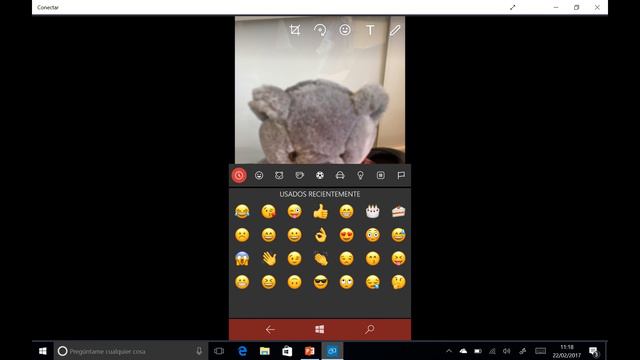Open the touch keyboard tray icon

(540, 351)
